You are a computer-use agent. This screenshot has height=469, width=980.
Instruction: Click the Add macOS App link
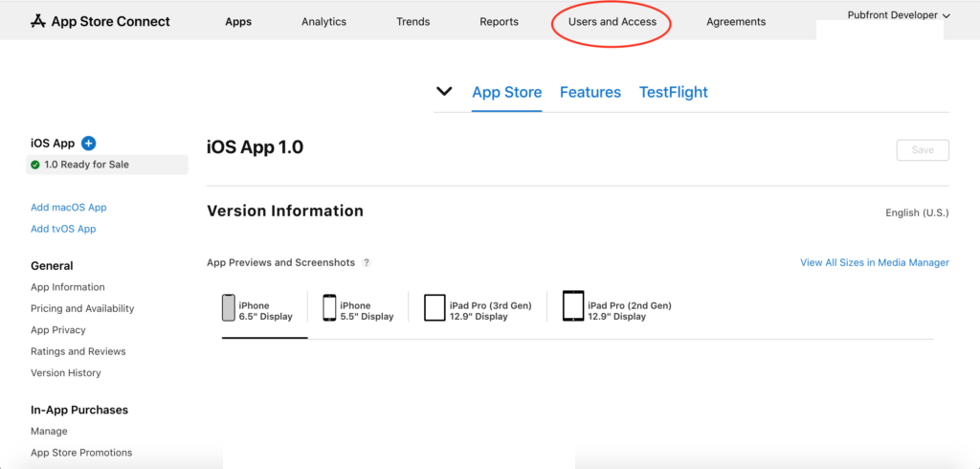coord(68,208)
